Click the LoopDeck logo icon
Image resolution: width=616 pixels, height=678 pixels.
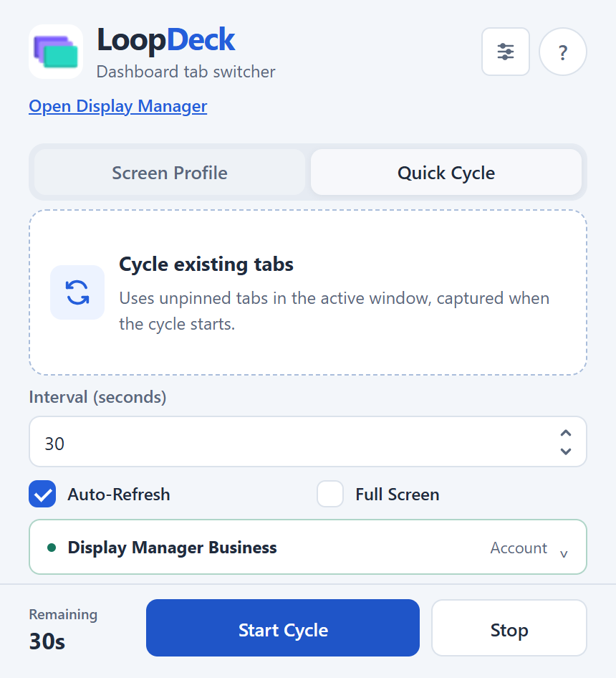(x=56, y=52)
